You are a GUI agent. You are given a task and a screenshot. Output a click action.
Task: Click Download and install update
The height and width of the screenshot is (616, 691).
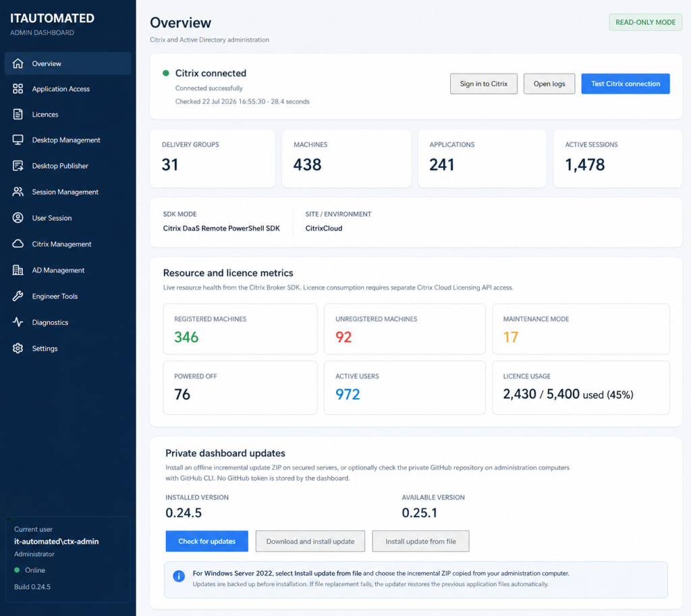310,541
